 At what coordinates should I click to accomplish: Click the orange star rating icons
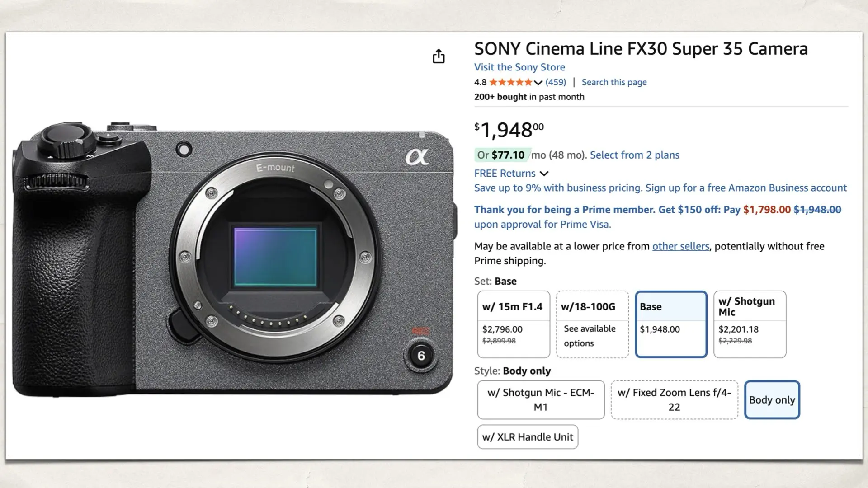510,82
